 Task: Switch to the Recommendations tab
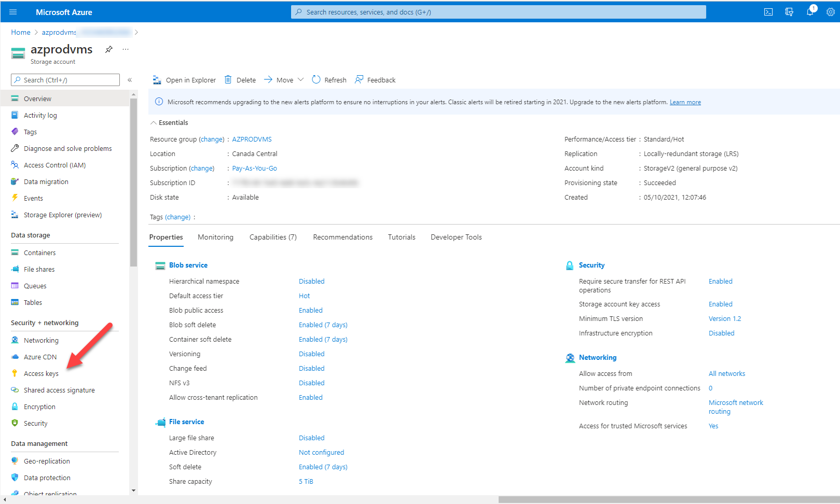[342, 237]
